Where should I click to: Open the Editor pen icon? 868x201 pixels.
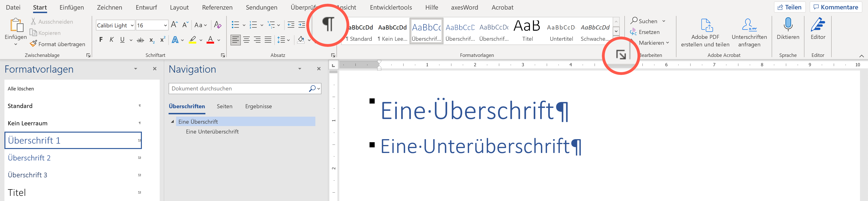[x=817, y=25]
